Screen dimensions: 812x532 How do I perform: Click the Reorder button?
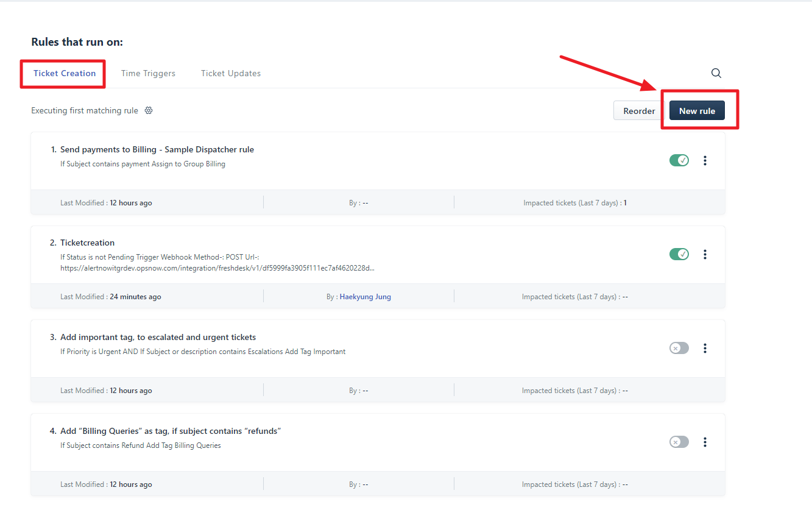tap(639, 111)
